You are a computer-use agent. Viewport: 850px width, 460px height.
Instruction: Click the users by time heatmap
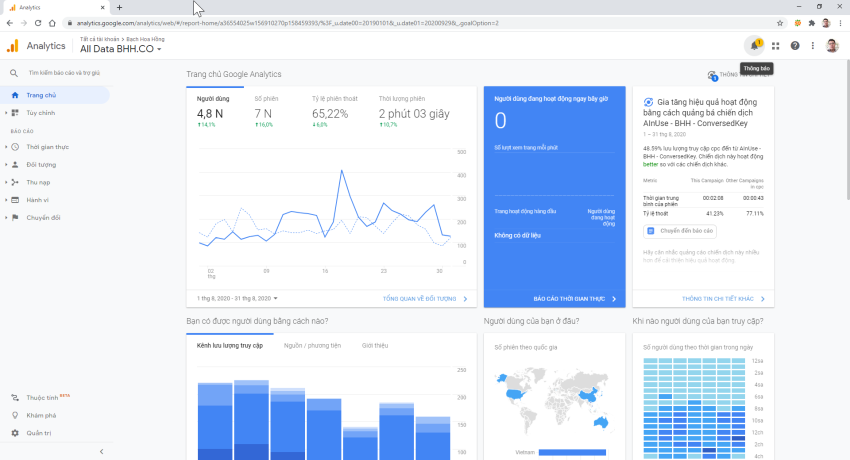[694, 409]
